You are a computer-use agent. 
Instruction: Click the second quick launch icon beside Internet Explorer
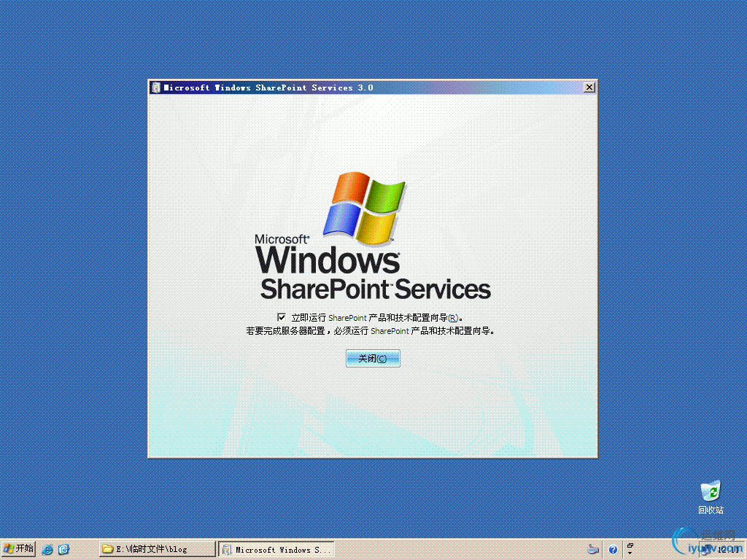point(64,550)
